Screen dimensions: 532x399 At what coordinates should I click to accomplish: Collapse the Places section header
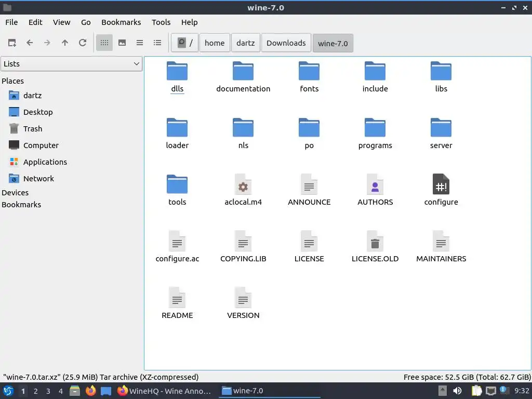12,81
